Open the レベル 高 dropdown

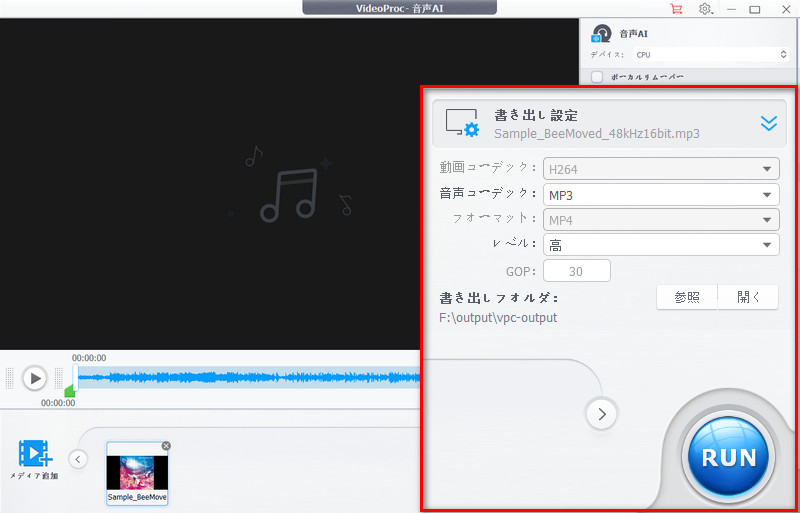click(661, 245)
